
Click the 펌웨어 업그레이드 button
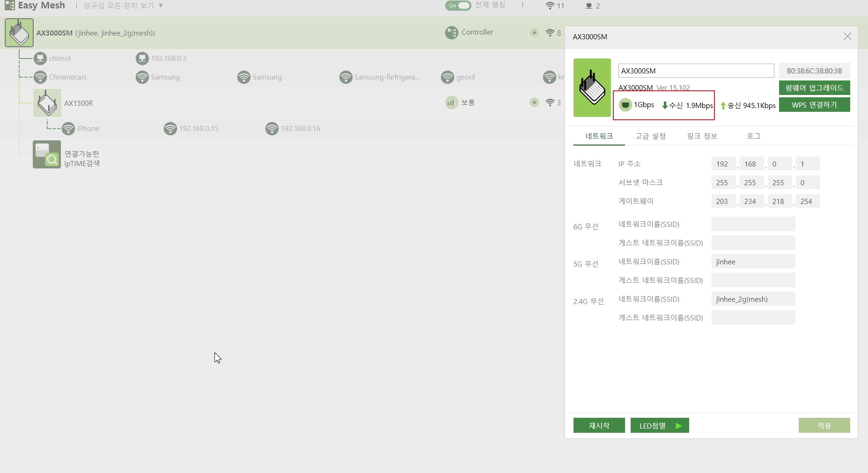coord(814,88)
